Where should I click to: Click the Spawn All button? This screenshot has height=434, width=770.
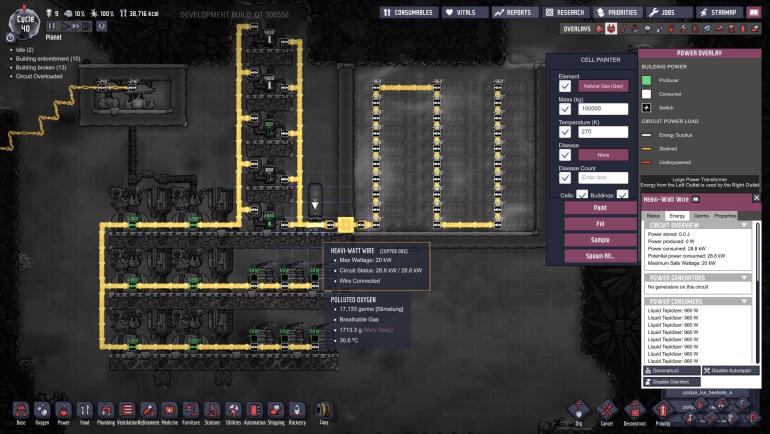[x=600, y=256]
